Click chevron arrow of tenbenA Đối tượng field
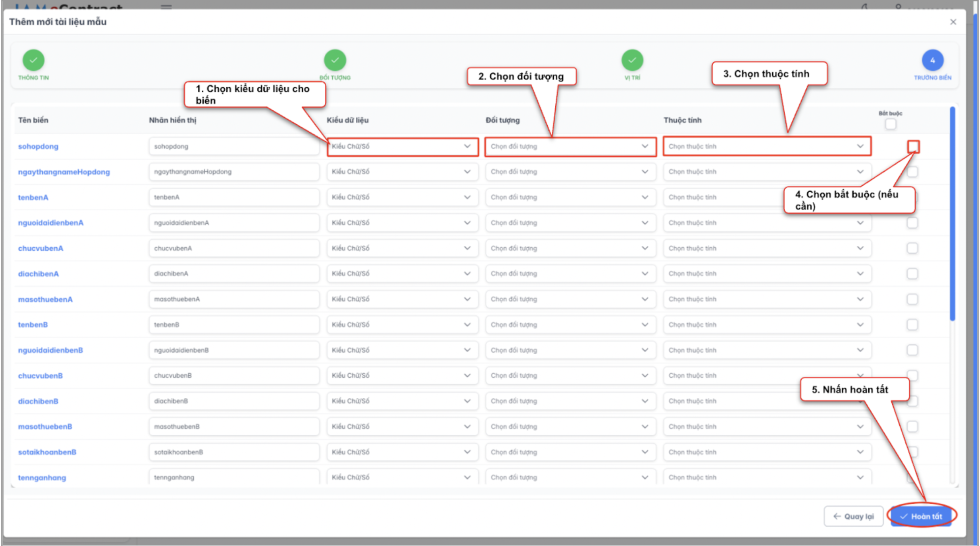 click(x=645, y=197)
